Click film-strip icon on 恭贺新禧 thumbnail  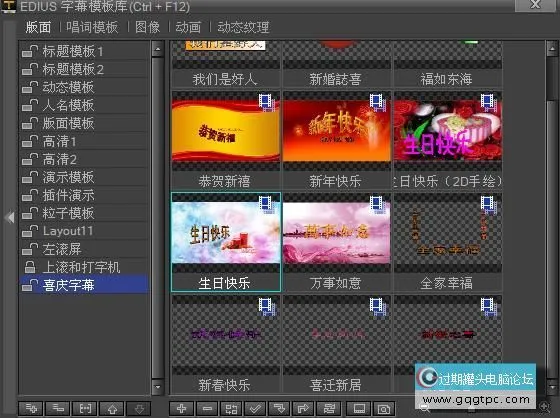[266, 102]
